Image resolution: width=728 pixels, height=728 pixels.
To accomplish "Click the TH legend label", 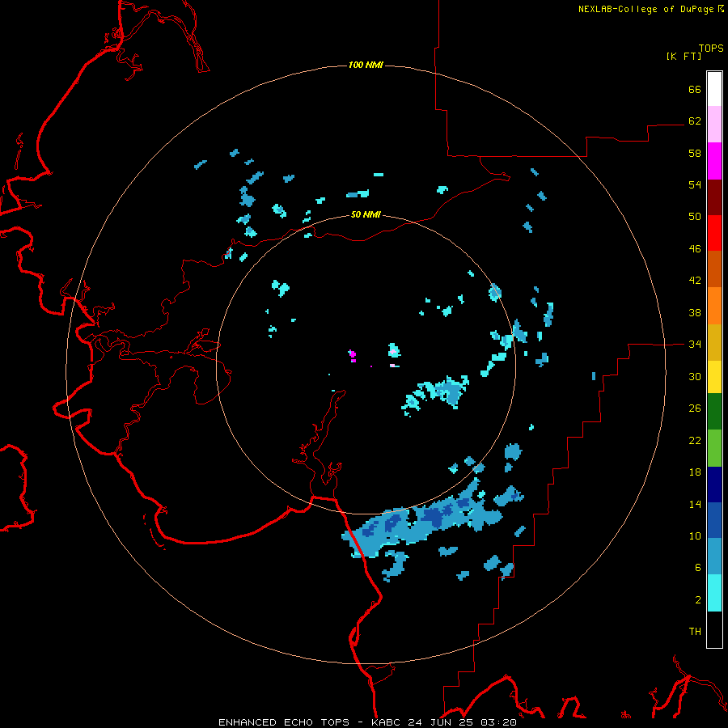I will (695, 632).
